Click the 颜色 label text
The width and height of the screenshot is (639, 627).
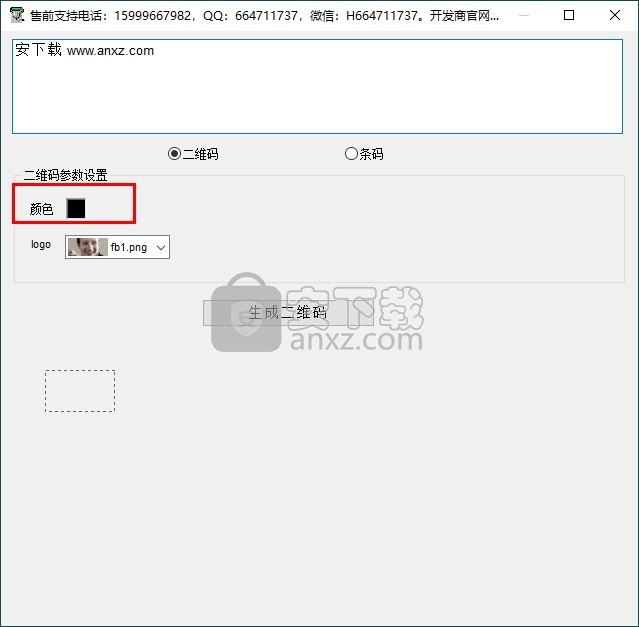pos(42,209)
